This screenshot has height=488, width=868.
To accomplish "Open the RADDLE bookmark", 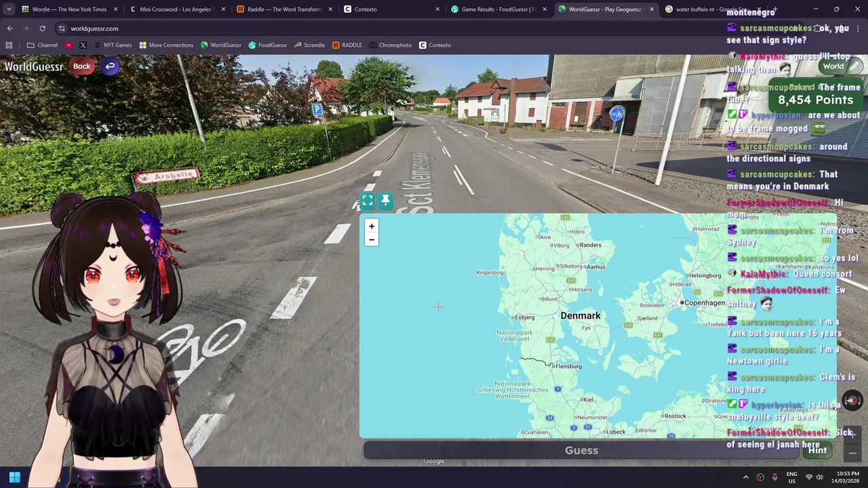I will tap(347, 45).
